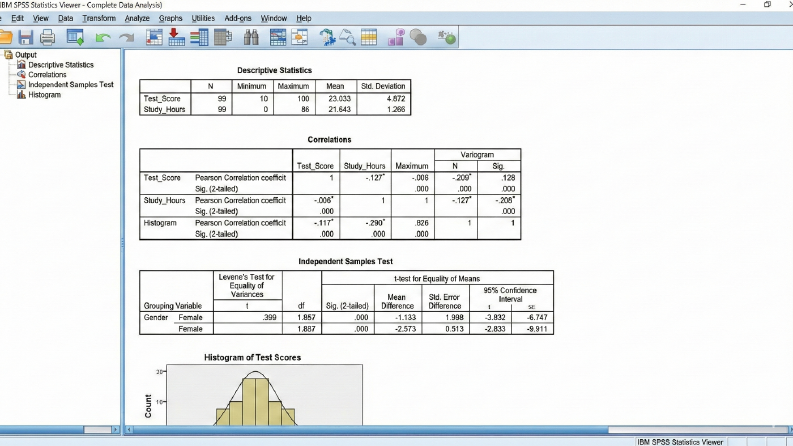
Task: Open the View menu
Action: tap(41, 18)
